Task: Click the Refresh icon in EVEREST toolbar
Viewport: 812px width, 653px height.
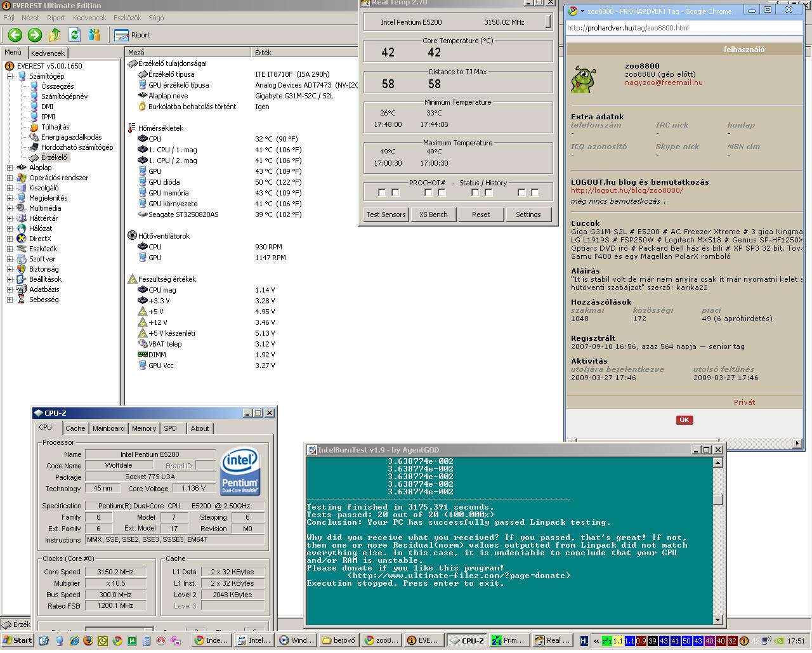Action: 74,35
